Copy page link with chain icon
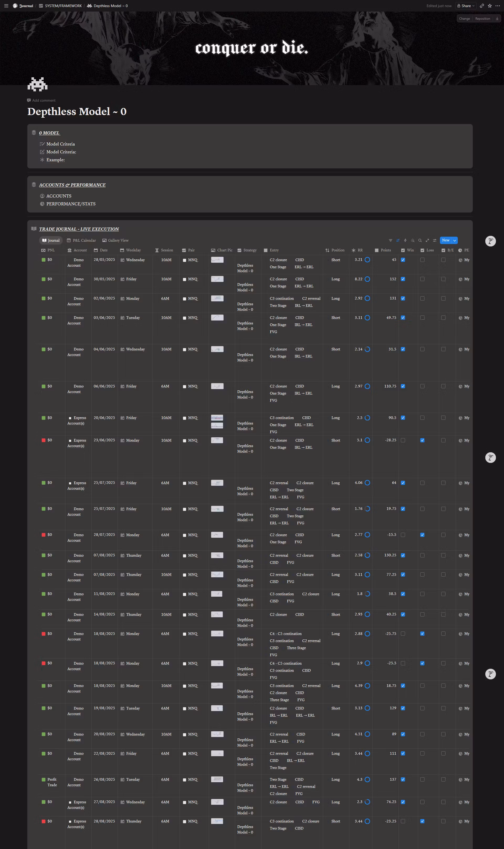This screenshot has width=504, height=849. [482, 6]
